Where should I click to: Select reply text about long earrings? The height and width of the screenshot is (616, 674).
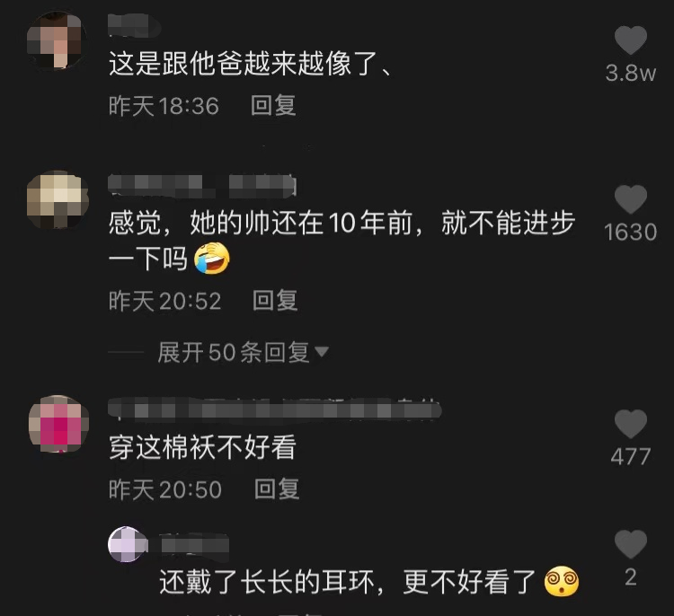(368, 582)
